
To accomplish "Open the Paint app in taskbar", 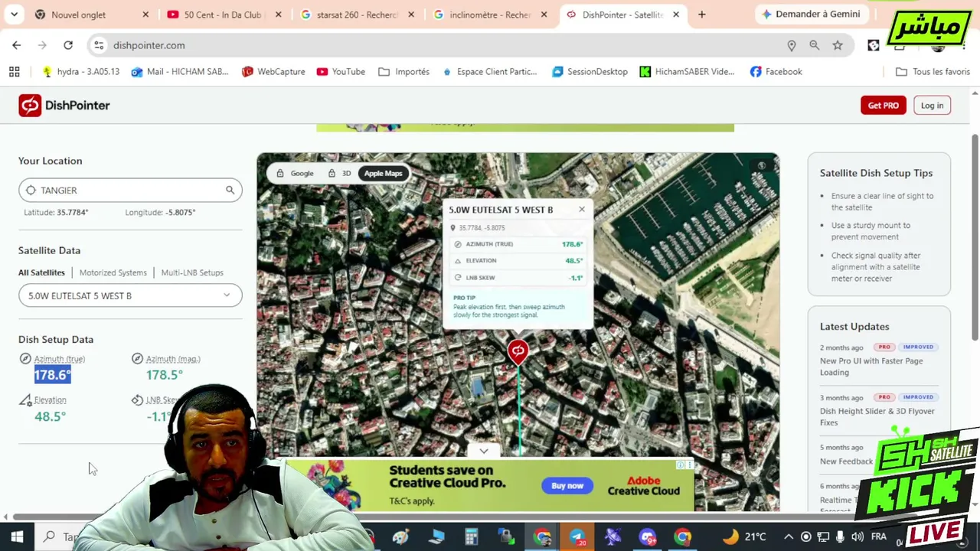I will pos(400,536).
